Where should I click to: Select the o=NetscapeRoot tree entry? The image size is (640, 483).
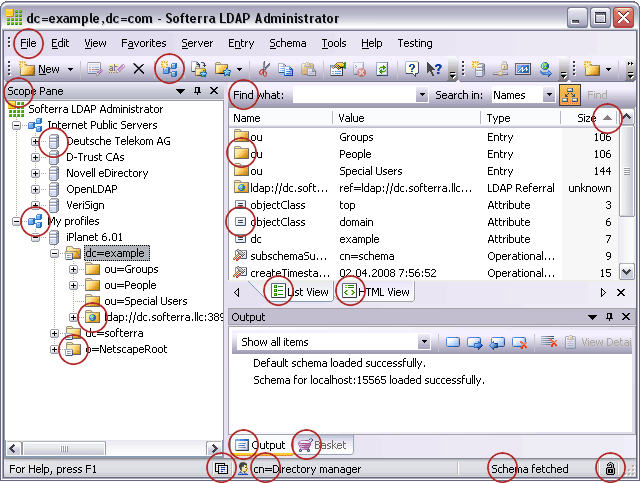[126, 349]
